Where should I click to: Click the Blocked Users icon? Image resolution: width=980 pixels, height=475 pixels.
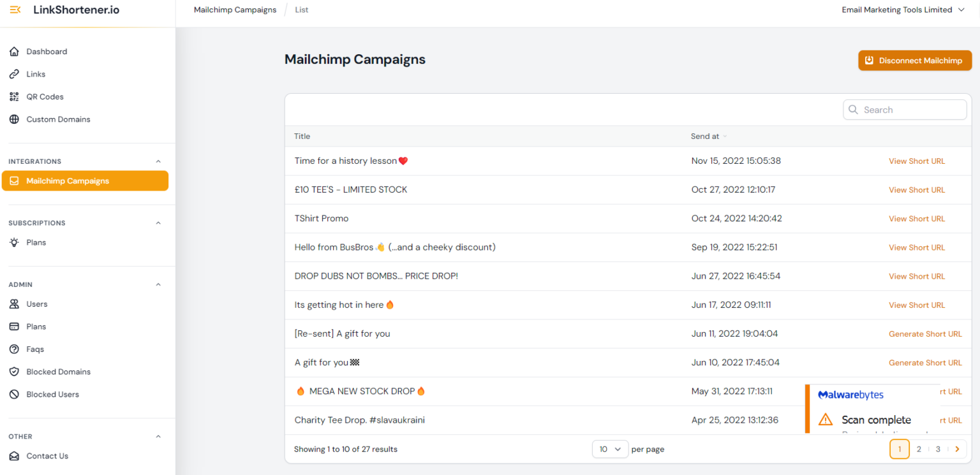tap(14, 395)
